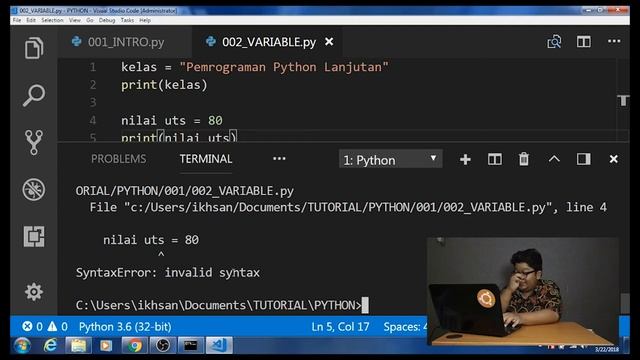Open editor More Actions ellipsis
640x360 pixels.
614,41
